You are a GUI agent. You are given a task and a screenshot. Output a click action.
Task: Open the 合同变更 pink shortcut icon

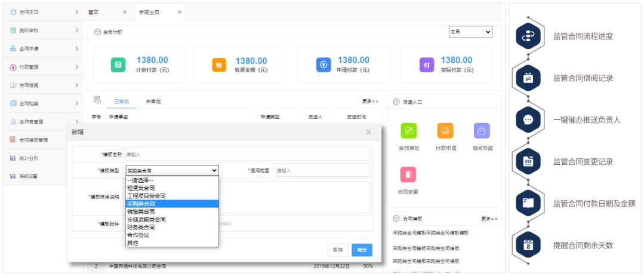(409, 175)
